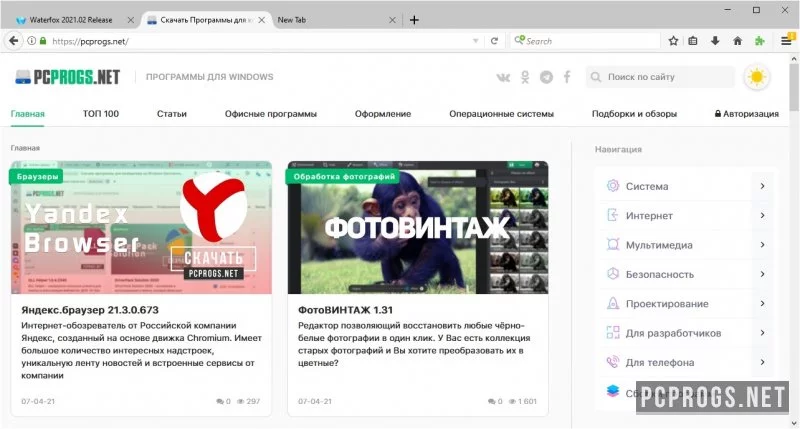Click the green padlock security icon
Image resolution: width=800 pixels, height=429 pixels.
click(43, 41)
